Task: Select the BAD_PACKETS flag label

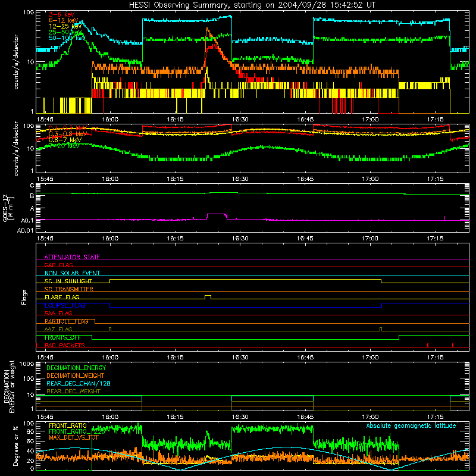Action: pyautogui.click(x=65, y=346)
